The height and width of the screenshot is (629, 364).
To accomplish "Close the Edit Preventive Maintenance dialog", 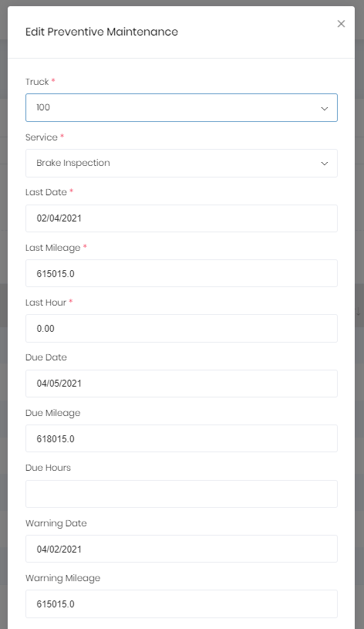I will click(x=341, y=24).
